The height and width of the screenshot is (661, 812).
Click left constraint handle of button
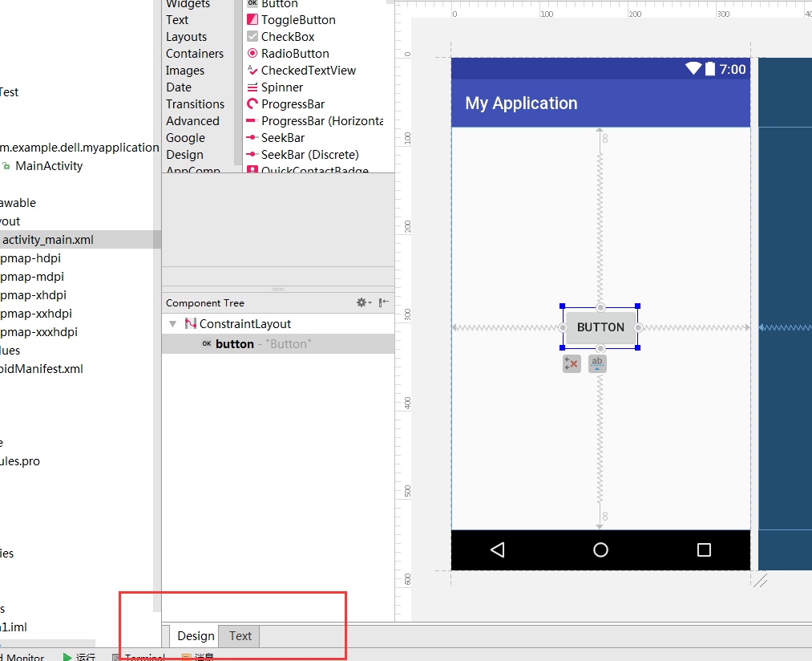pos(563,327)
